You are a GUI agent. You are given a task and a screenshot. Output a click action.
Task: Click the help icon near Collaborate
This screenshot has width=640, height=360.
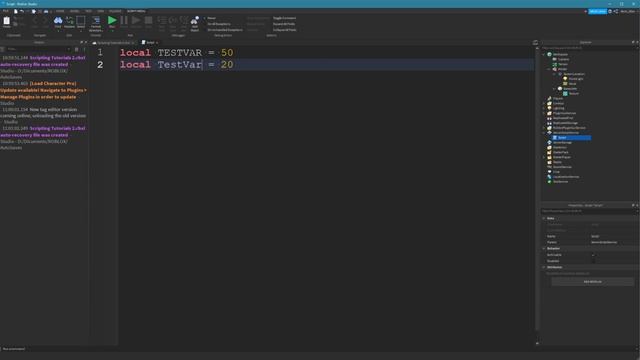(x=610, y=11)
